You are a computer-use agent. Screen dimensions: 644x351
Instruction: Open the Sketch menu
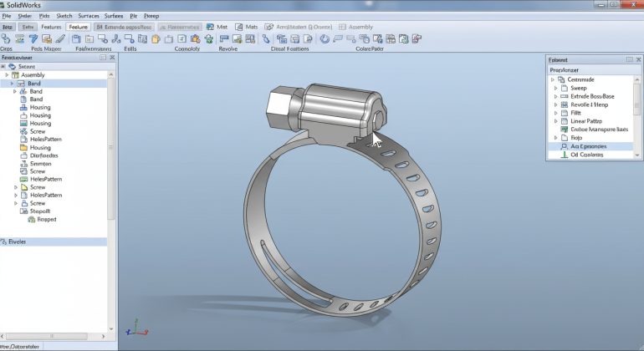[x=63, y=16]
